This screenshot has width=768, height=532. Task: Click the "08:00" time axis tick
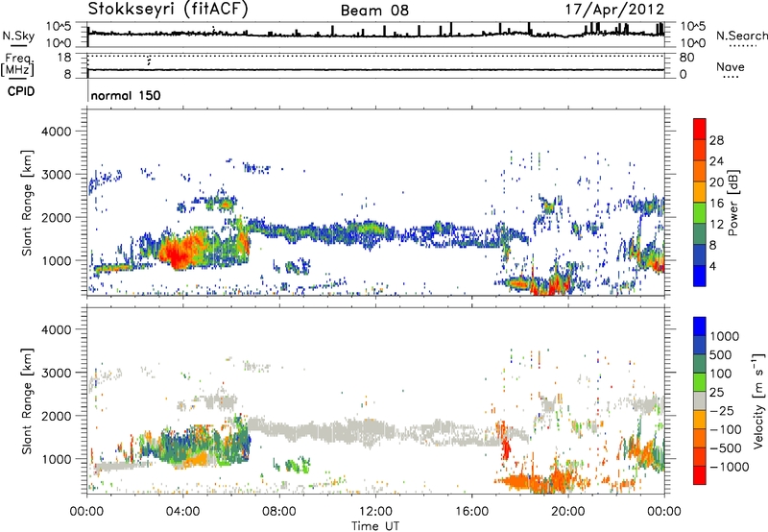click(279, 512)
